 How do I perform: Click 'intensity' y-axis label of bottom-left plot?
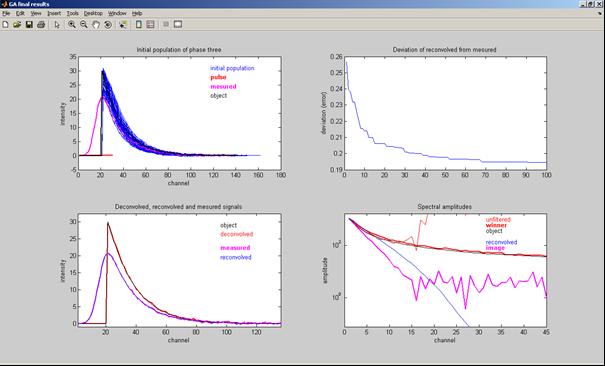(62, 271)
